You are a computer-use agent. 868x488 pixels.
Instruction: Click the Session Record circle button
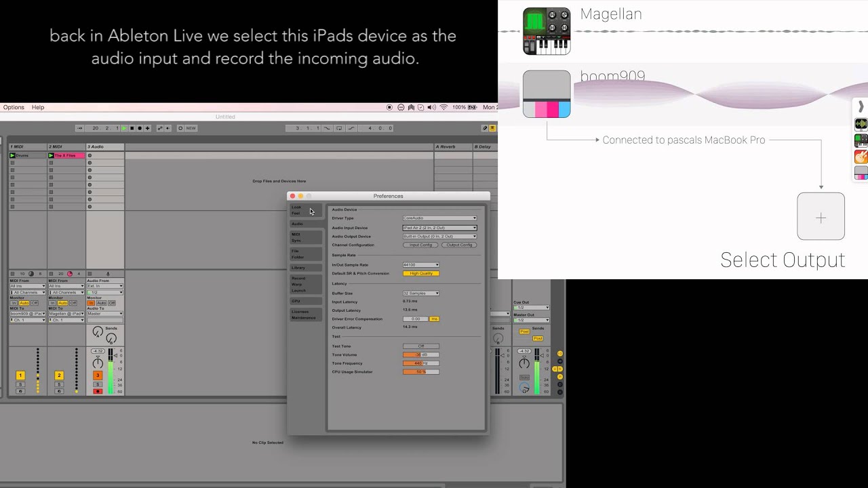(x=180, y=128)
